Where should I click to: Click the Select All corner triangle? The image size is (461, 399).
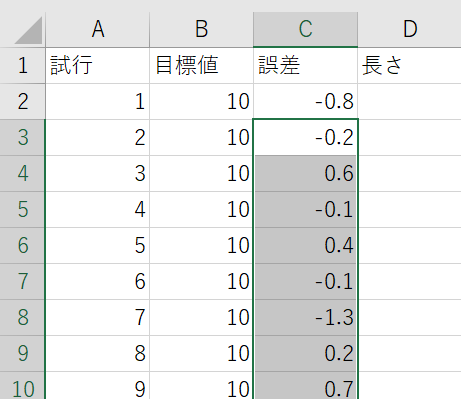point(28,30)
